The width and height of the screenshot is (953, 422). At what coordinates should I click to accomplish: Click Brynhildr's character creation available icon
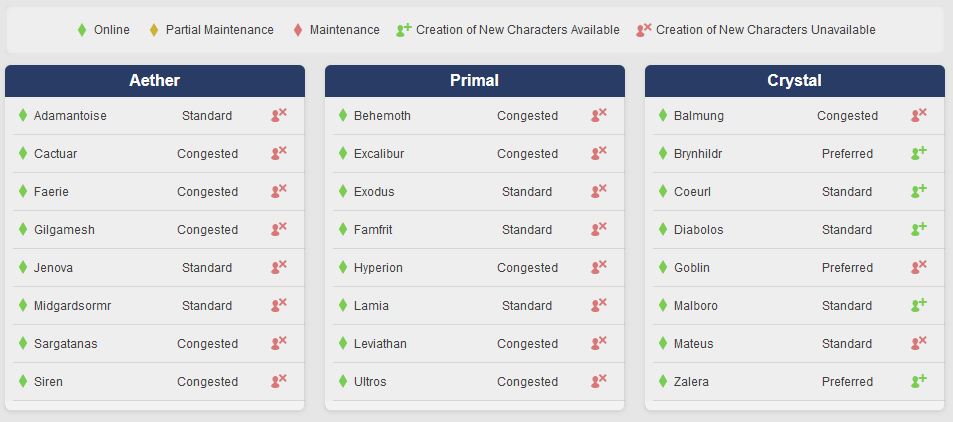tap(918, 154)
